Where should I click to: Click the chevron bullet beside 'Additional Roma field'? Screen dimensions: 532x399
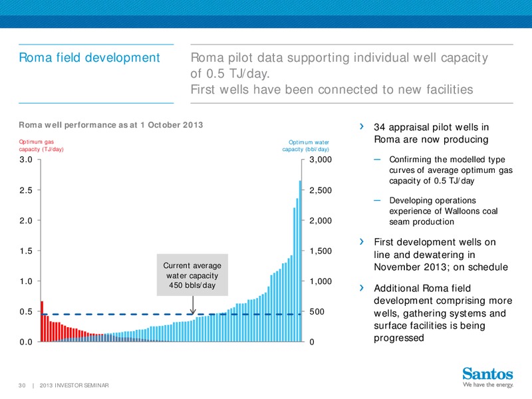[x=362, y=288]
